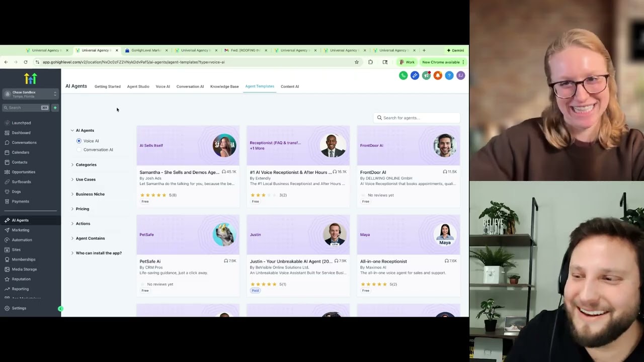Image resolution: width=644 pixels, height=362 pixels.
Task: Click the Launchpad sidebar icon
Action: coord(7,123)
